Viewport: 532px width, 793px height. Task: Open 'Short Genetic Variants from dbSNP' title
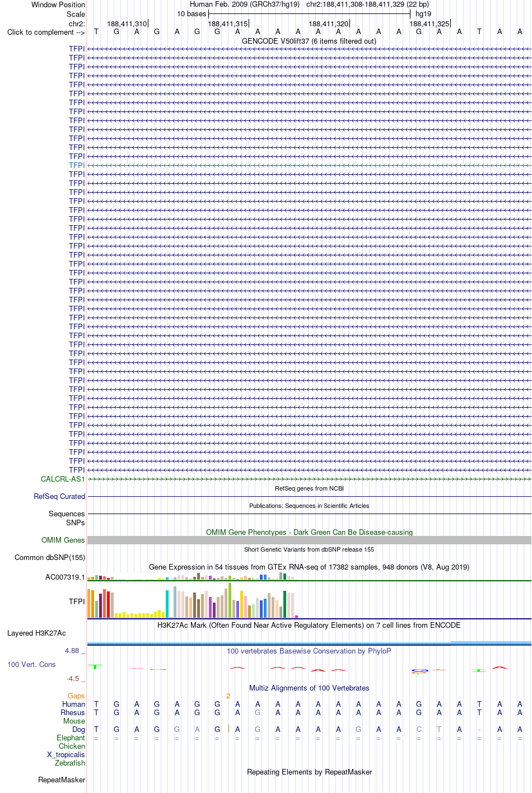(x=309, y=549)
